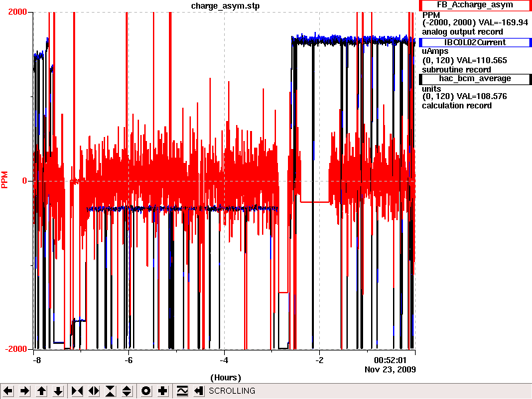Click the plus crosshair icon
Viewport: 532px width, 399px height.
[162, 391]
